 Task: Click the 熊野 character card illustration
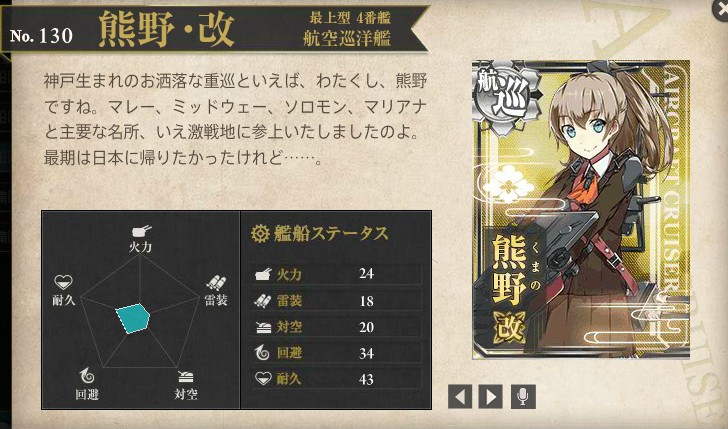coord(580,210)
